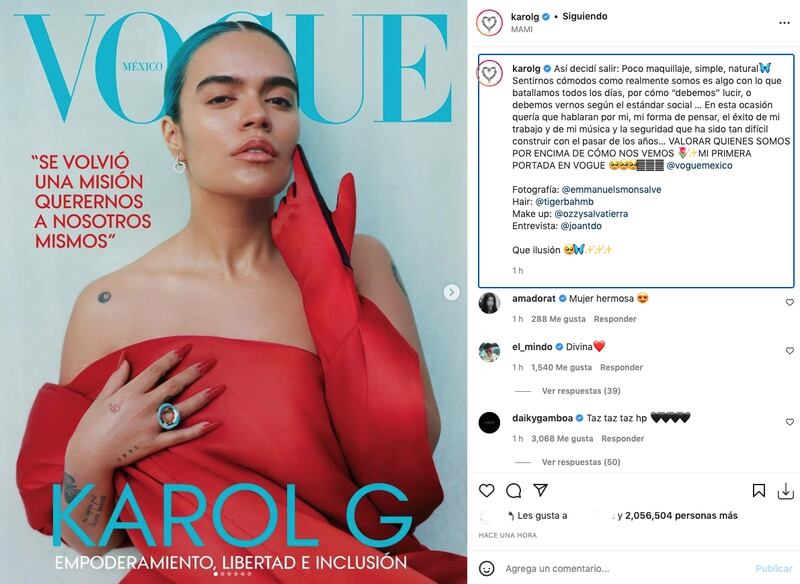Like amadorat's comment heart
The width and height of the screenshot is (800, 584).
(790, 302)
